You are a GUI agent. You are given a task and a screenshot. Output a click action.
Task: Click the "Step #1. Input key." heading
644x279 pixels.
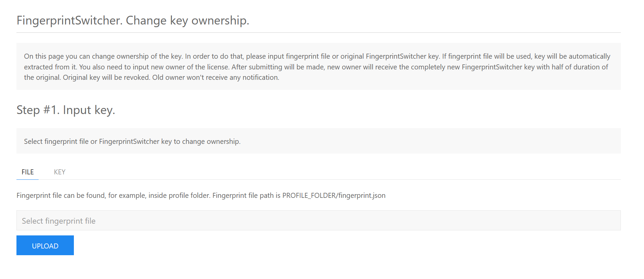(66, 110)
